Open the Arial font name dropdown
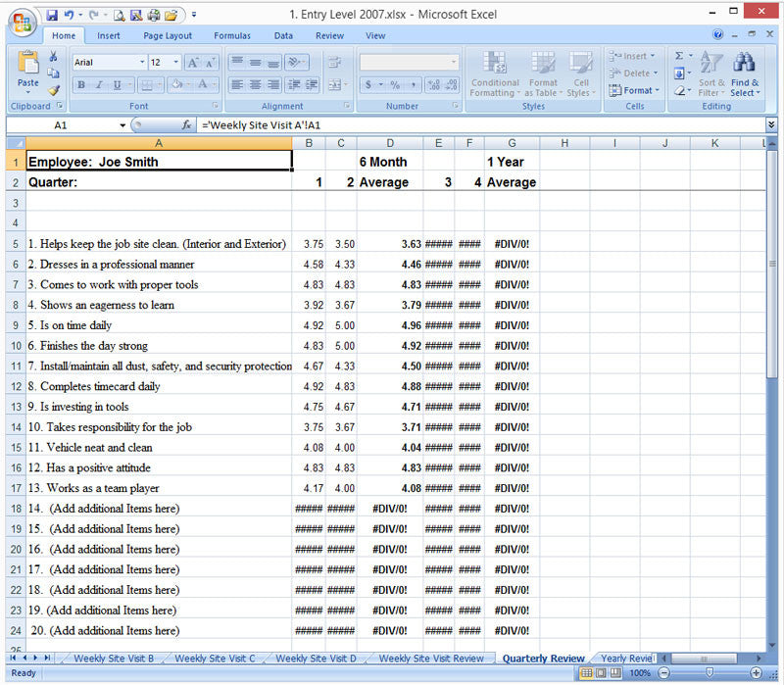The width and height of the screenshot is (784, 685). coord(142,63)
